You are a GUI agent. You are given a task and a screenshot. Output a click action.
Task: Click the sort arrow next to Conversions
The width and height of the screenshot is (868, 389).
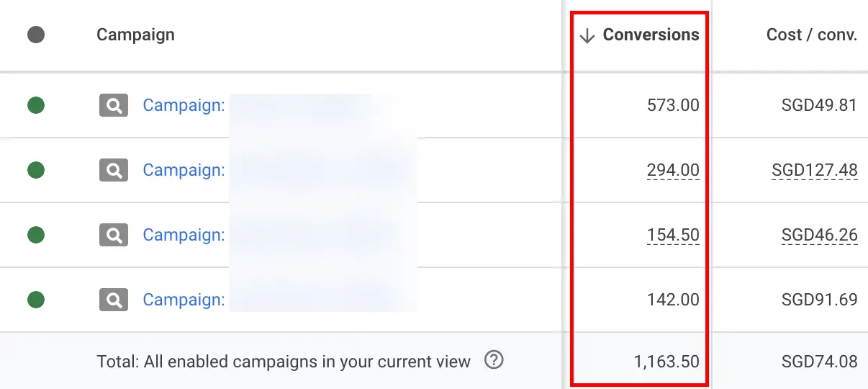[587, 35]
